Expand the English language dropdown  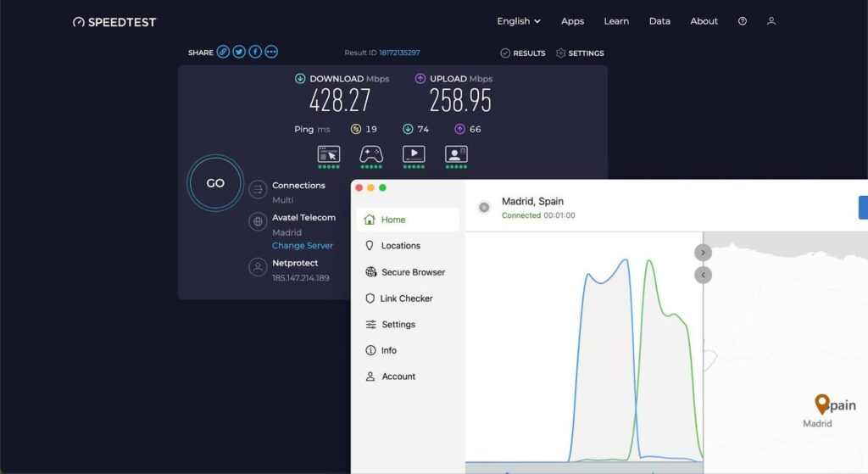pos(519,21)
